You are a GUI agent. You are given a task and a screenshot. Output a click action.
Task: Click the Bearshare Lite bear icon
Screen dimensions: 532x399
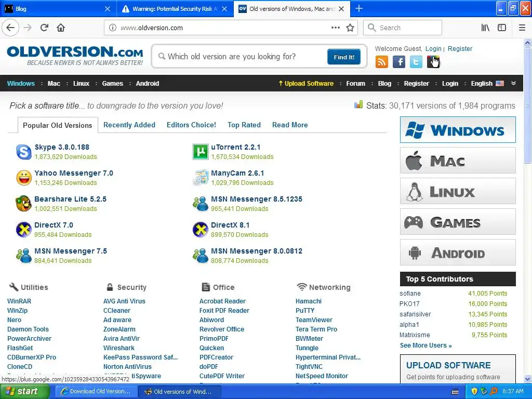(24, 204)
